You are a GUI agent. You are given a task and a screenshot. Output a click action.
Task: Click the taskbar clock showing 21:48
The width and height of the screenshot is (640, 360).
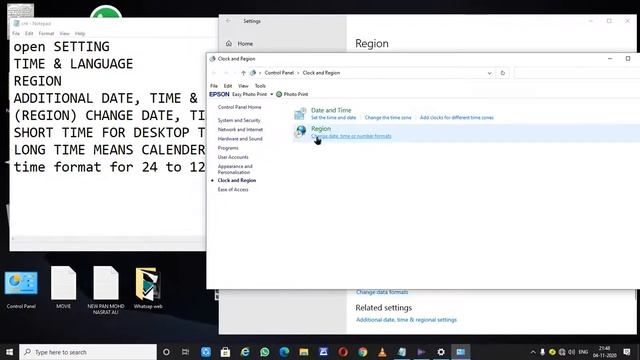tap(604, 352)
